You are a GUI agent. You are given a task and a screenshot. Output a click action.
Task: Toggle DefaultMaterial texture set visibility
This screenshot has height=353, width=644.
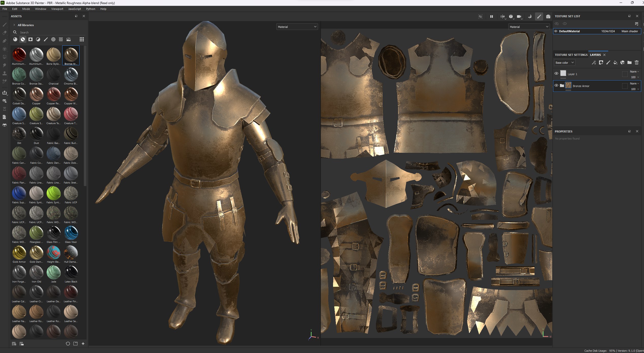[x=556, y=31]
